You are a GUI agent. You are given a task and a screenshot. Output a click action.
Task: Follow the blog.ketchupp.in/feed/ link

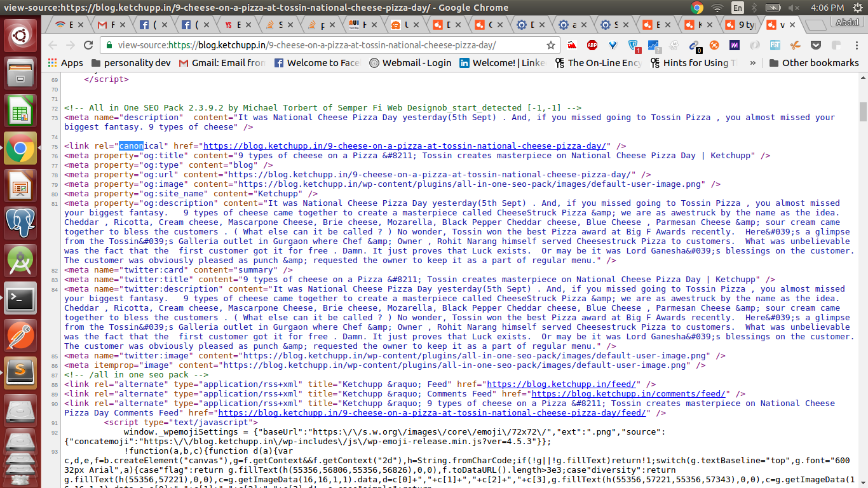tap(562, 384)
